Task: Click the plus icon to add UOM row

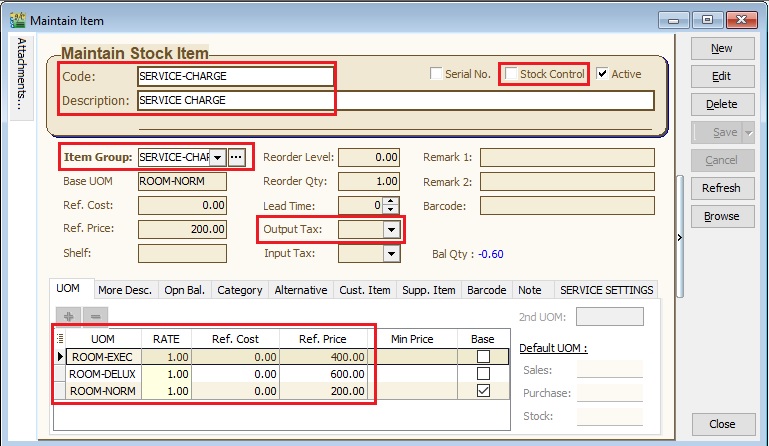Action: pos(69,315)
